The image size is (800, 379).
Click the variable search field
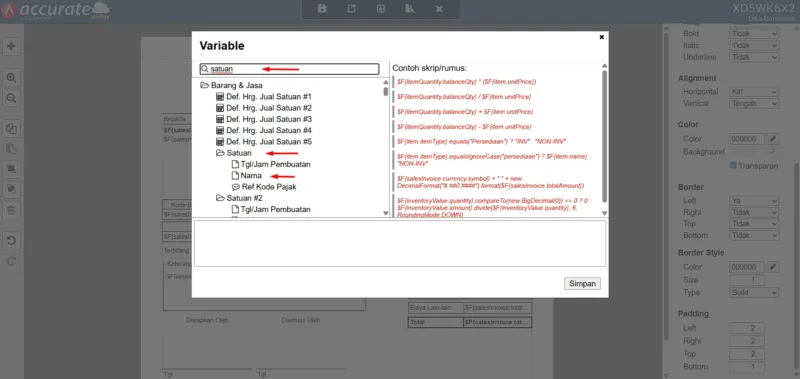tap(289, 69)
